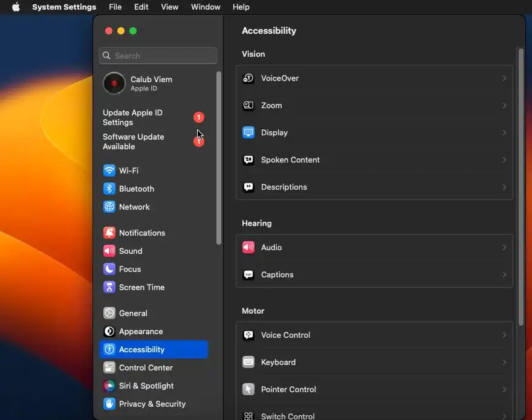Click the Notifications bell icon
The height and width of the screenshot is (420, 532).
pos(109,233)
